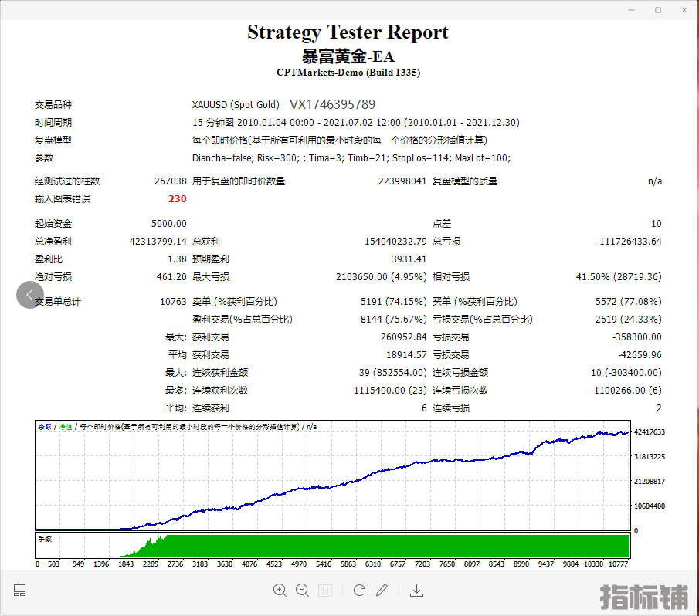
Task: Click modelling quality value n/a
Action: (x=655, y=181)
